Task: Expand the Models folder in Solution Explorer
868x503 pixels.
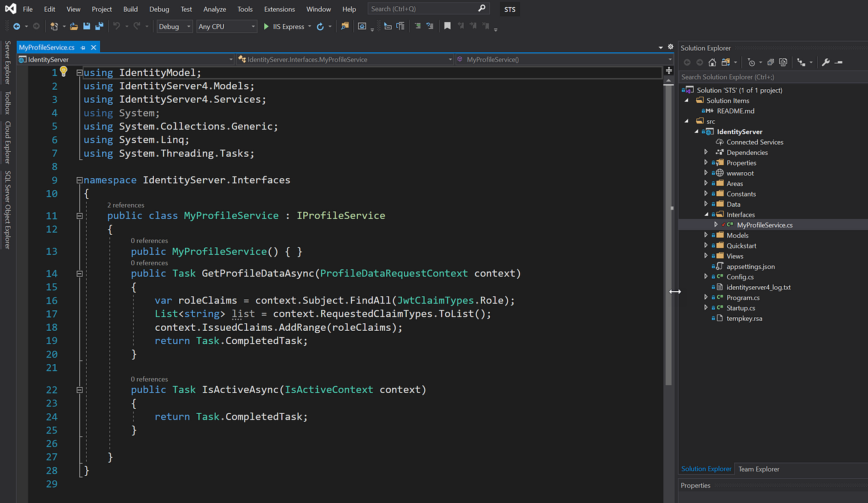Action: (x=707, y=235)
